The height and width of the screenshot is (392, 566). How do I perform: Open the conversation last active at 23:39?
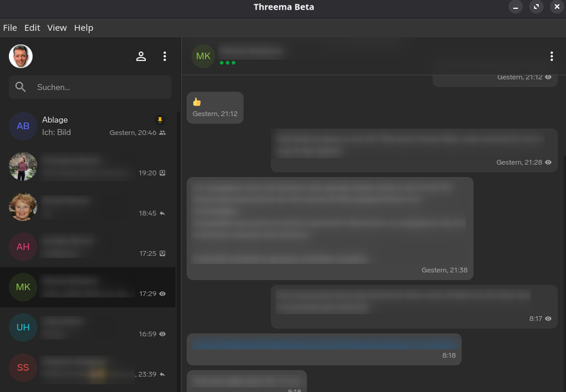click(x=87, y=367)
